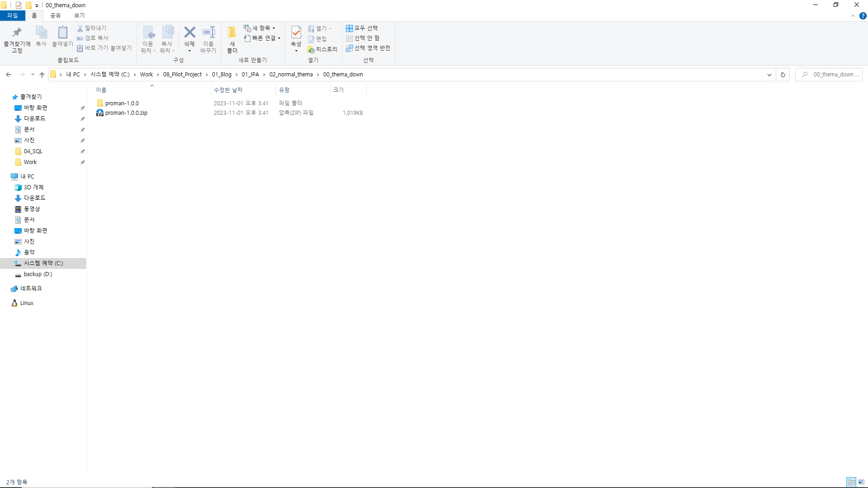
Task: Click the Rename (이름 바꾸기) icon
Action: point(208,33)
